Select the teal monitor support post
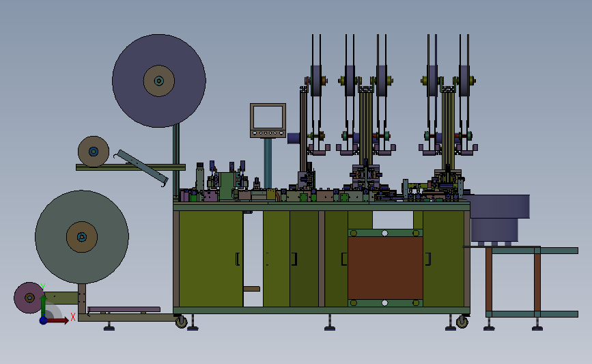This screenshot has height=364, width=592. 268,163
